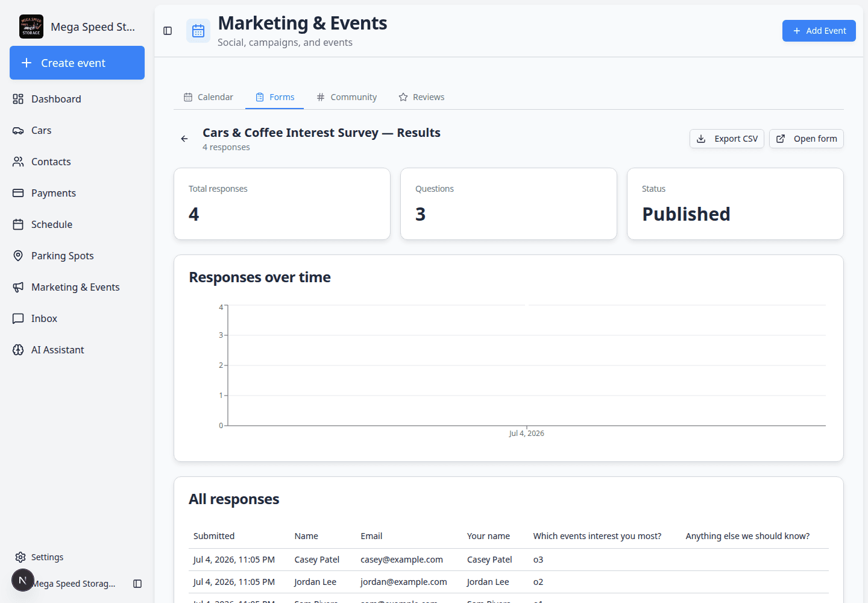Click the Add Event button
The height and width of the screenshot is (603, 868).
pyautogui.click(x=819, y=31)
